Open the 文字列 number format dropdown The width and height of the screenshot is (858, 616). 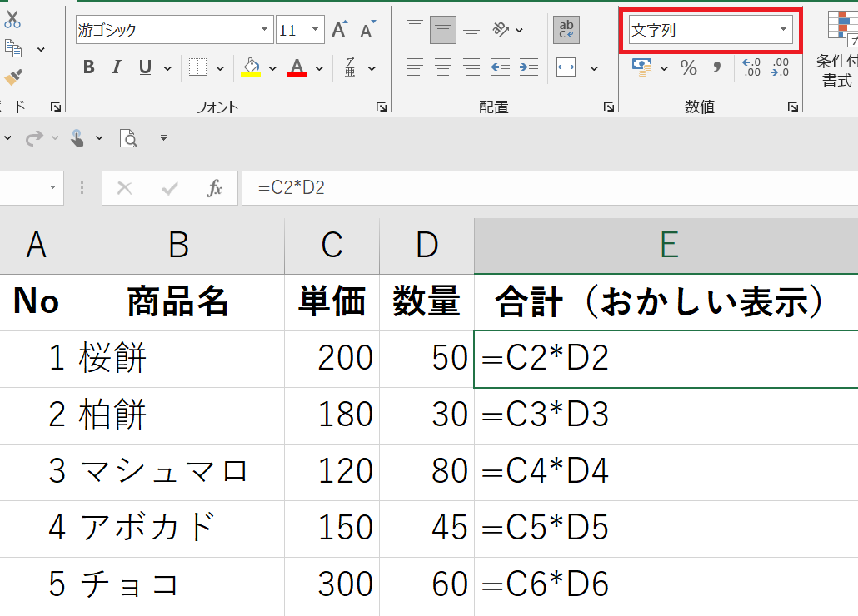tap(783, 31)
